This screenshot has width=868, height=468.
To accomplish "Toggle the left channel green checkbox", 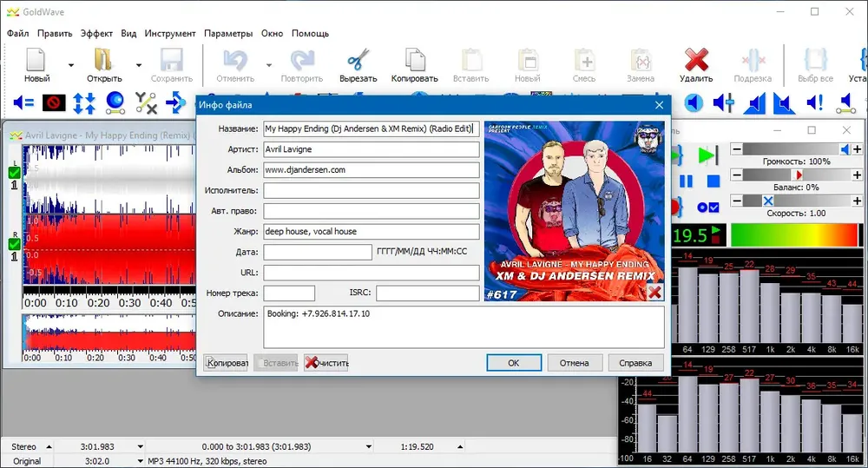I will (x=15, y=172).
